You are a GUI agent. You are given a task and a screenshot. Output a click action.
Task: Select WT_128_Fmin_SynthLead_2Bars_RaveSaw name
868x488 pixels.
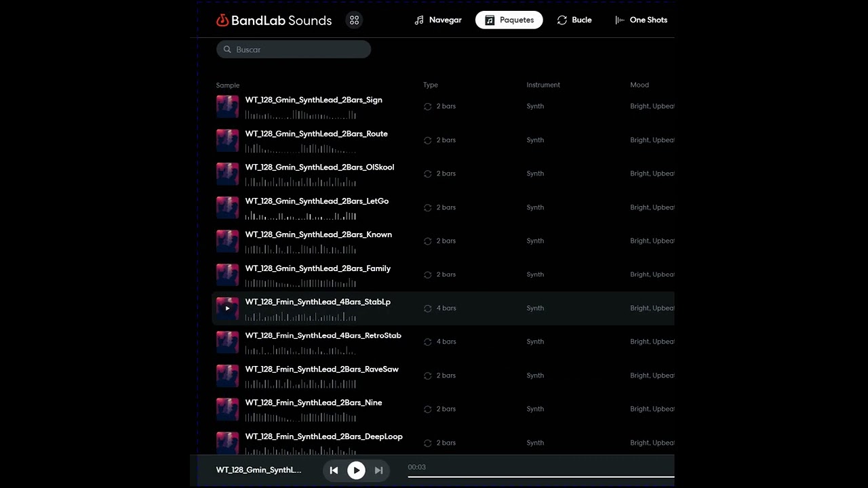(321, 369)
